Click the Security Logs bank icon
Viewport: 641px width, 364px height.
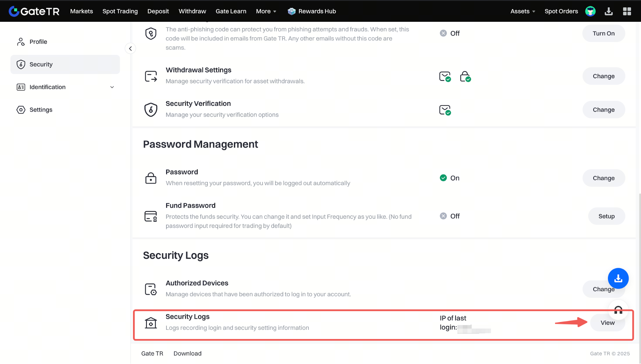pos(151,323)
